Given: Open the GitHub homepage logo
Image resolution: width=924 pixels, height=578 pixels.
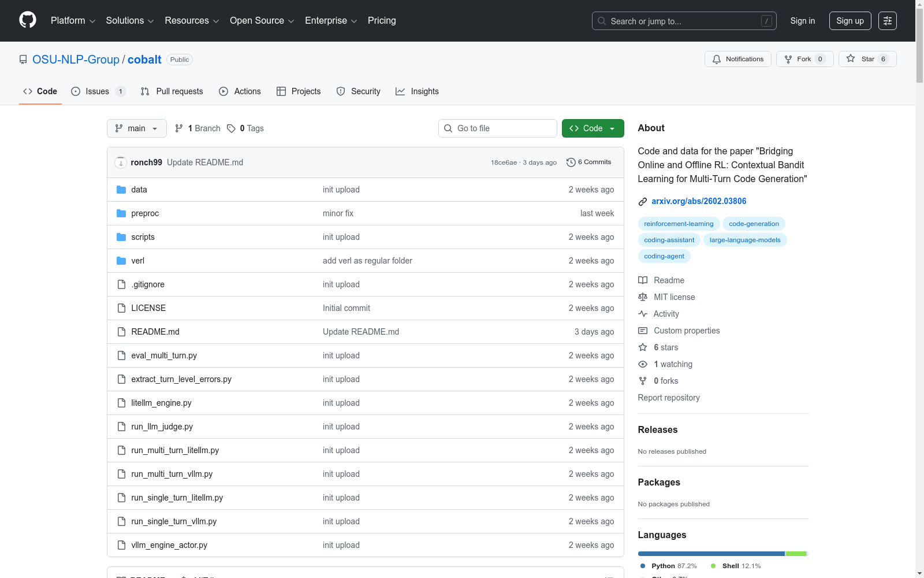Looking at the screenshot, I should (28, 20).
